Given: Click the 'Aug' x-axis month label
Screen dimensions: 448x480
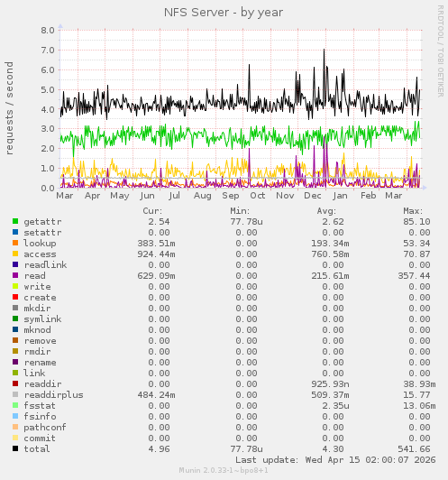Looking at the screenshot, I should [x=202, y=196].
